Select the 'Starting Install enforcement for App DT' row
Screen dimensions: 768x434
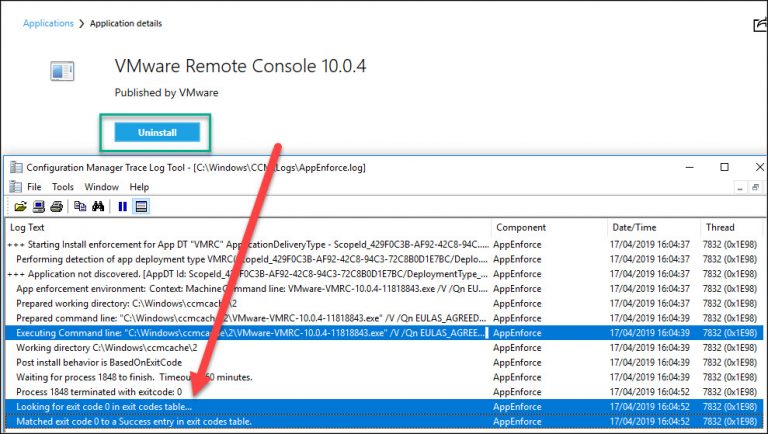point(384,244)
